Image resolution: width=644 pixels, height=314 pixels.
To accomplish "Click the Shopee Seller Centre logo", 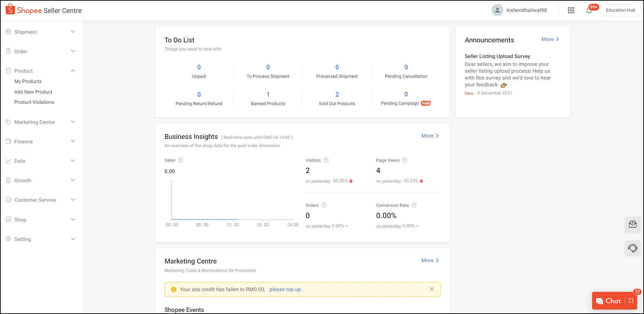I will click(43, 10).
